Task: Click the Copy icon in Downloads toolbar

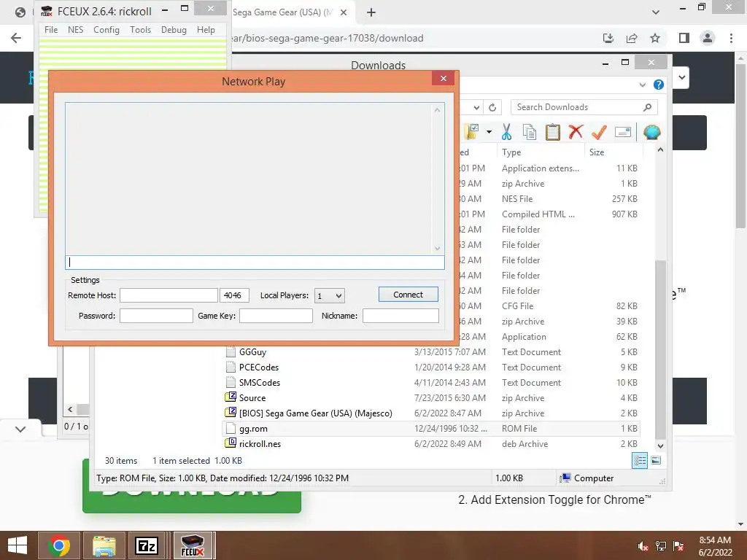Action: [x=530, y=132]
